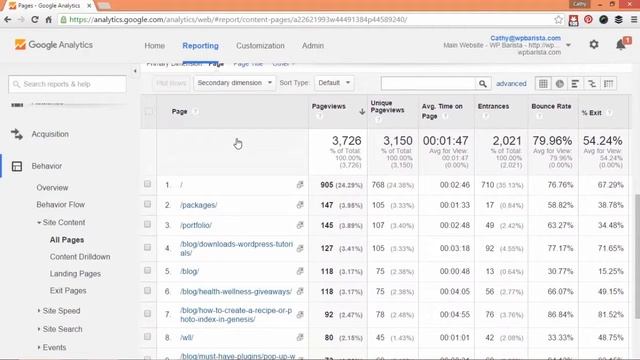Open the Landing Pages report

[75, 274]
